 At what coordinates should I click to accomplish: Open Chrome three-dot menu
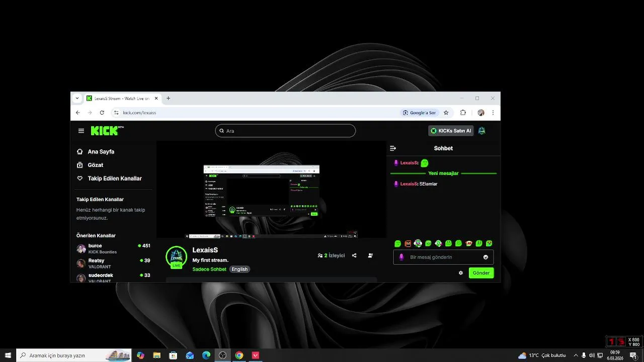[x=493, y=113]
